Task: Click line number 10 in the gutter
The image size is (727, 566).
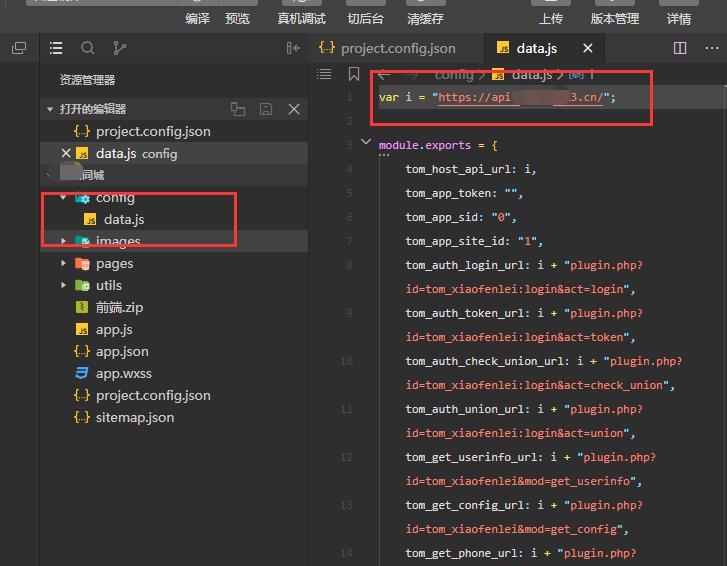Action: pos(346,361)
